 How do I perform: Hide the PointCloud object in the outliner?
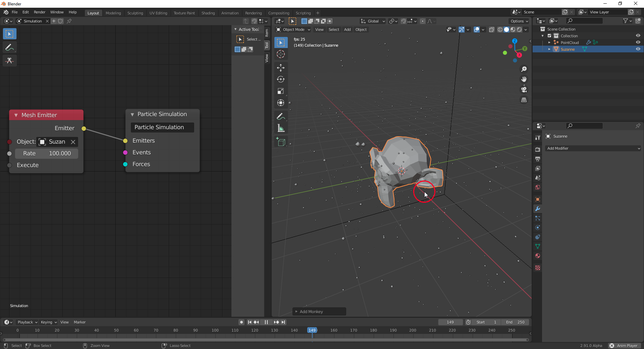point(638,42)
